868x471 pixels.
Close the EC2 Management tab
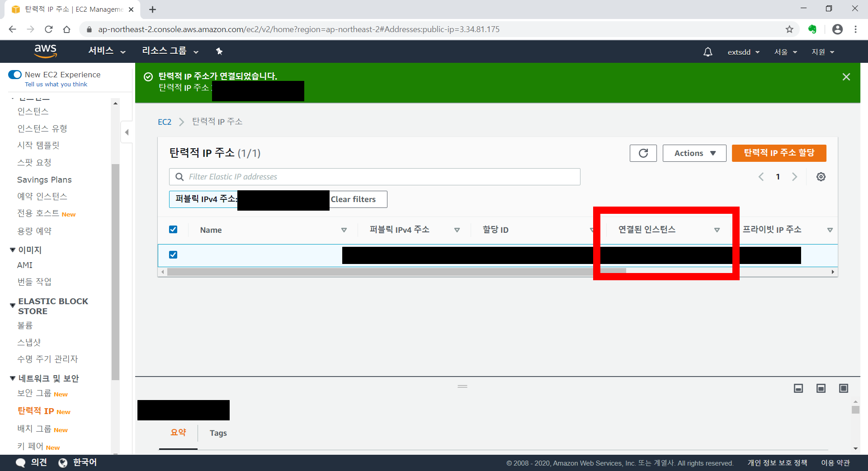[131, 9]
